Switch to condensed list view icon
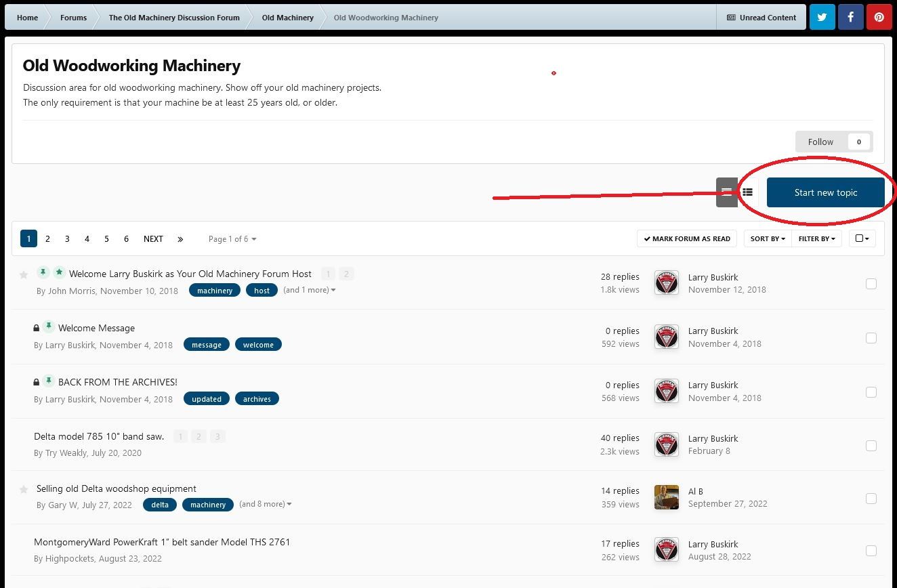Image resolution: width=897 pixels, height=588 pixels. pyautogui.click(x=726, y=192)
